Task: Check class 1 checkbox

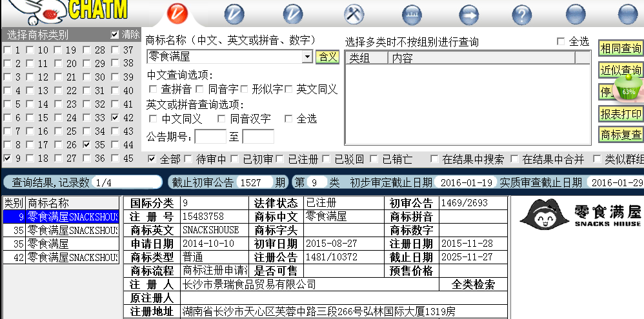Action: tap(7, 50)
